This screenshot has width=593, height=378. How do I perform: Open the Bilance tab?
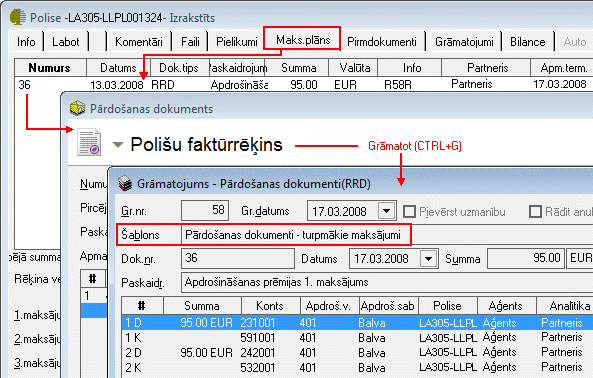click(x=528, y=42)
